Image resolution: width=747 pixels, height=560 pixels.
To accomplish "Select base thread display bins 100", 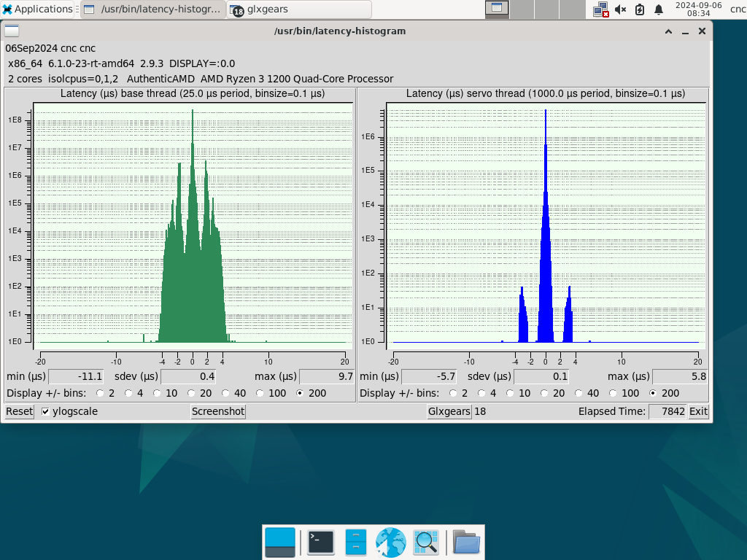I will [260, 393].
